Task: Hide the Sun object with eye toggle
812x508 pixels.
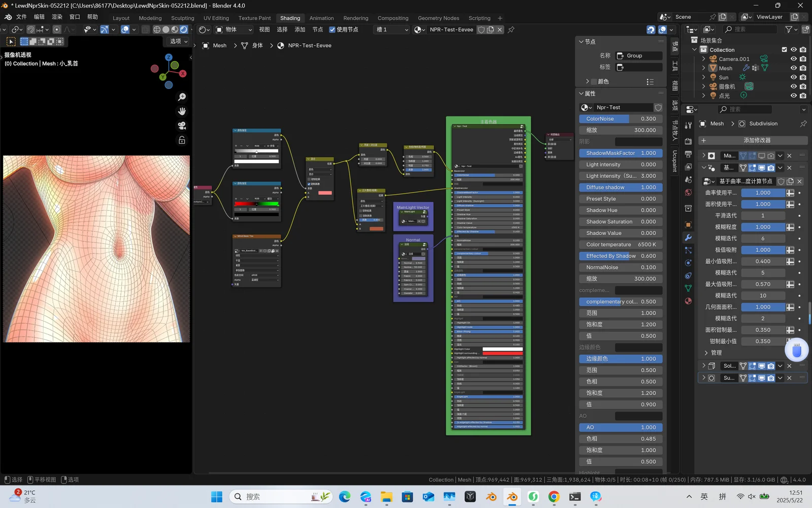Action: click(793, 77)
